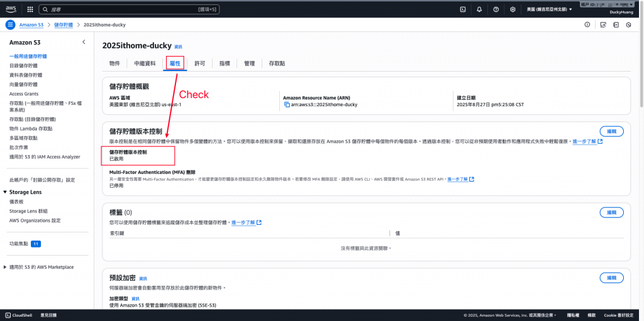Switch to the 管理 tab
The width and height of the screenshot is (644, 321).
click(x=249, y=63)
